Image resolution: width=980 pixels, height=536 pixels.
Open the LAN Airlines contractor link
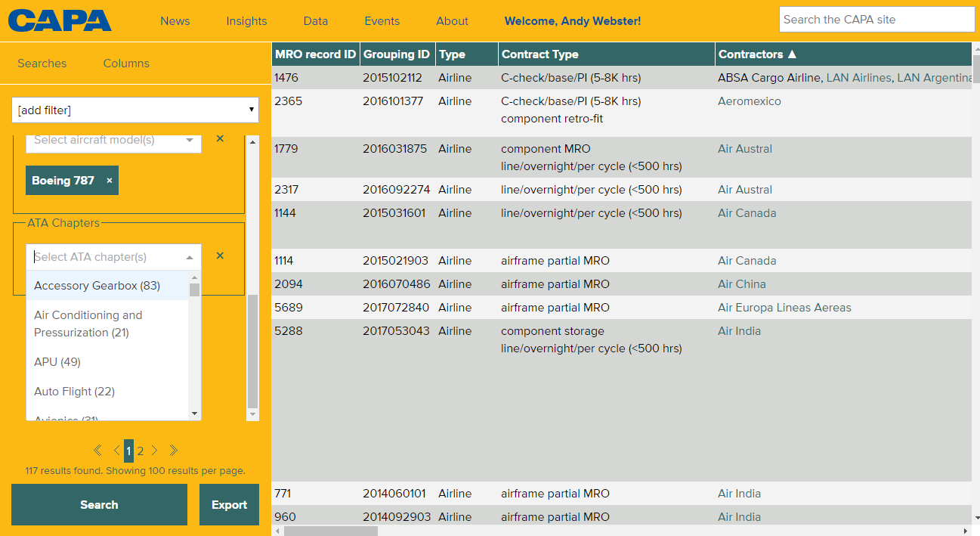pyautogui.click(x=859, y=78)
